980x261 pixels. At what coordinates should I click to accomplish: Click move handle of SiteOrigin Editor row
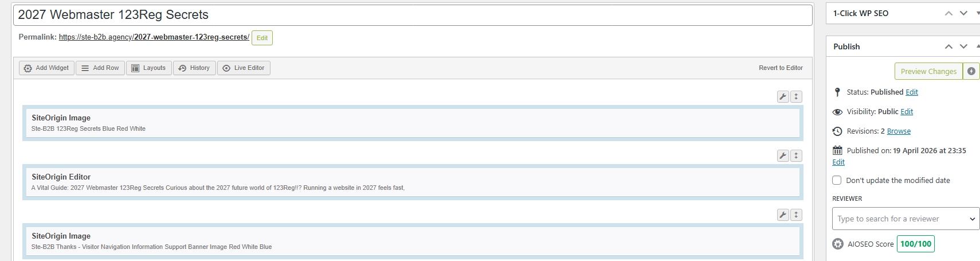click(x=796, y=155)
